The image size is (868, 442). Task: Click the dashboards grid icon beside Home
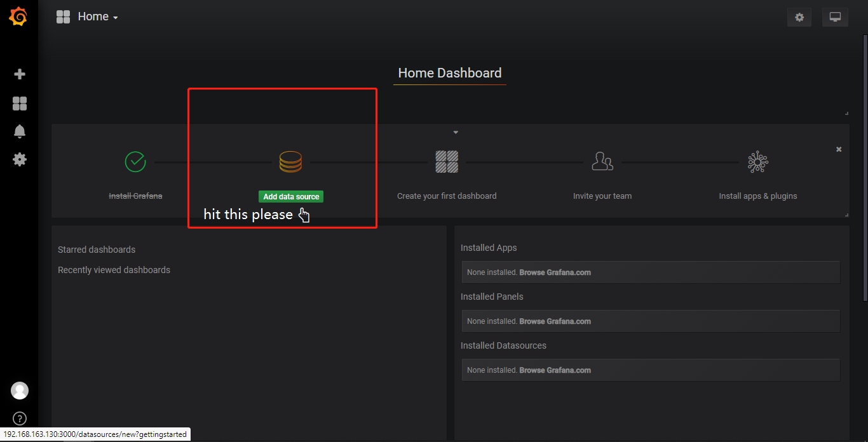point(63,17)
